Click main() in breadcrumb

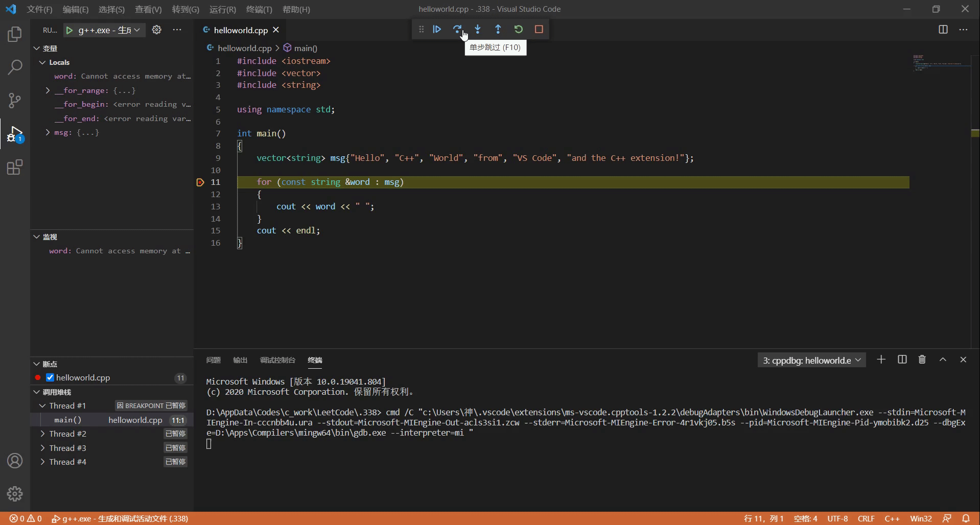(306, 48)
